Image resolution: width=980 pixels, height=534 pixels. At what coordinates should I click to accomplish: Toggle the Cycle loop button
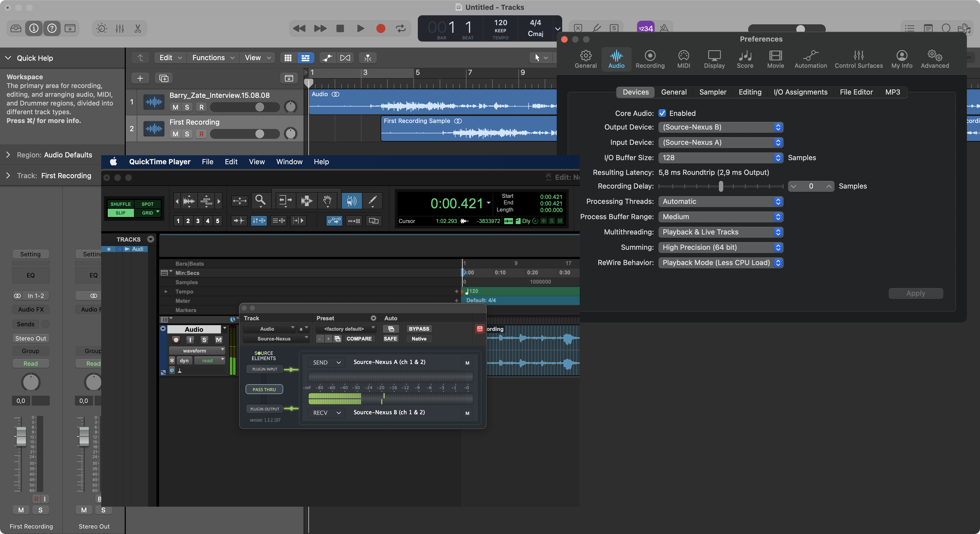coord(401,28)
